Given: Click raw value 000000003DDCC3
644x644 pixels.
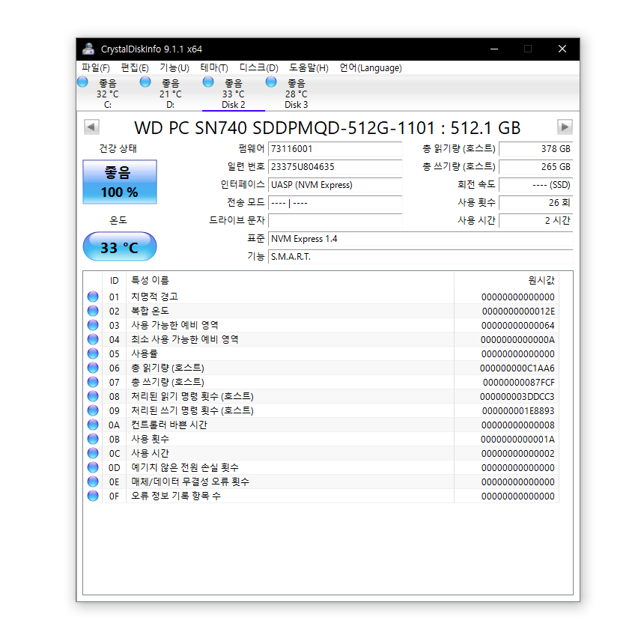Looking at the screenshot, I should [517, 397].
